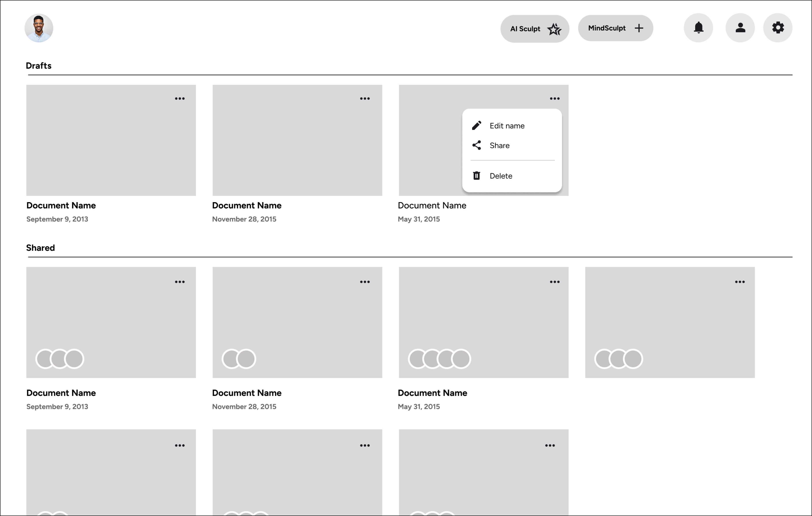Select Share from the context menu
The height and width of the screenshot is (516, 812).
point(499,145)
